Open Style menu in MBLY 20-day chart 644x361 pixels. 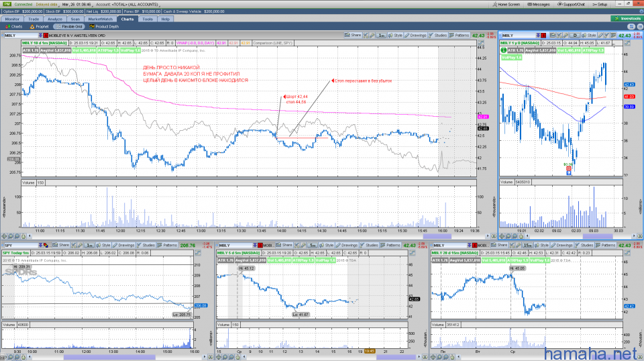[x=541, y=245]
